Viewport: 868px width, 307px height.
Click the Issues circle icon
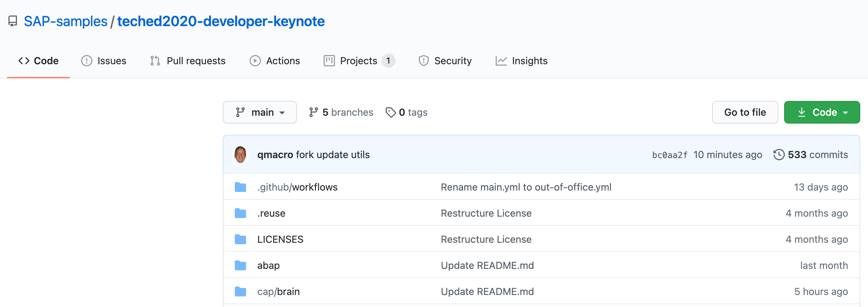(x=86, y=61)
